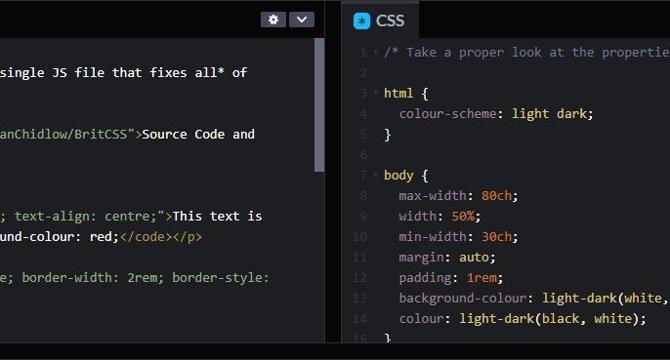Click the 'padding' property on line 12
Image resolution: width=670 pixels, height=360 pixels.
425,278
